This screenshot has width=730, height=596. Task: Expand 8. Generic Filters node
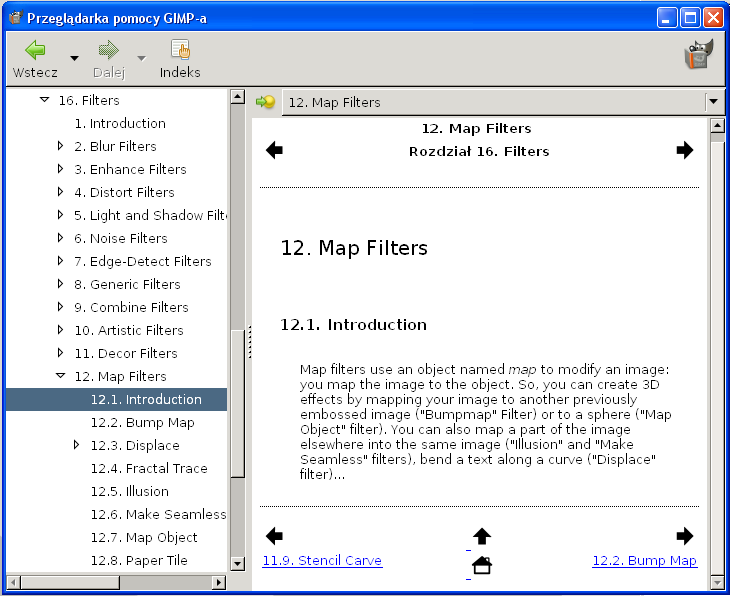point(61,284)
